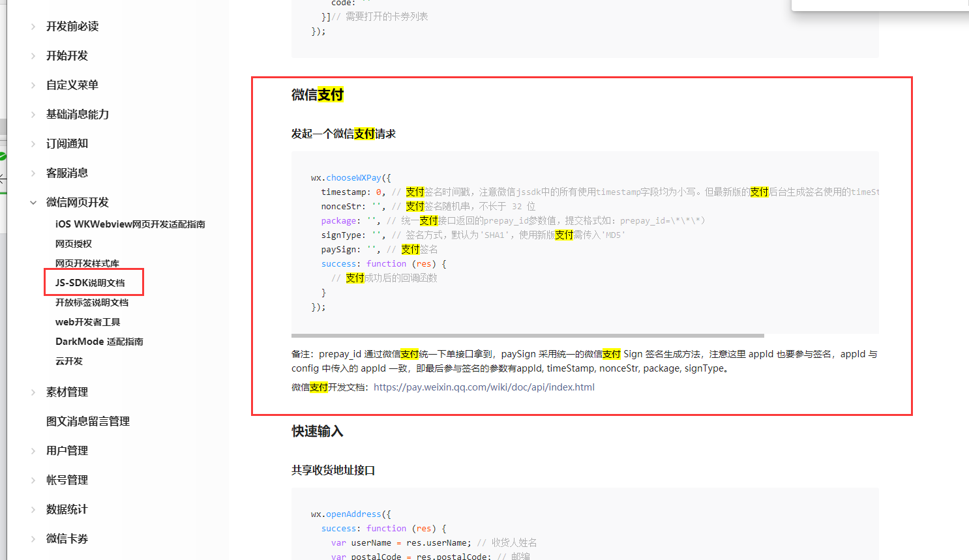This screenshot has height=560, width=969.
Task: Expand the 订阅通知 section chevron
Action: 33,144
